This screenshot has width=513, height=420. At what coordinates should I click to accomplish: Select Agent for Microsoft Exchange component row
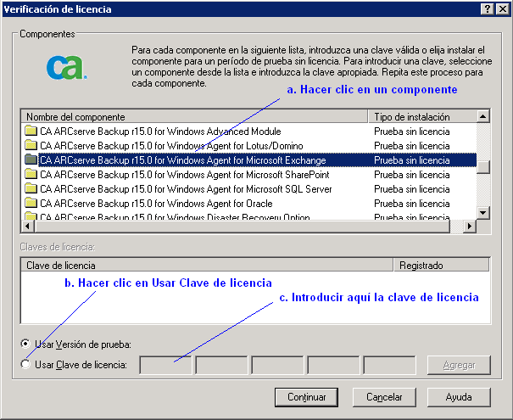[248, 160]
